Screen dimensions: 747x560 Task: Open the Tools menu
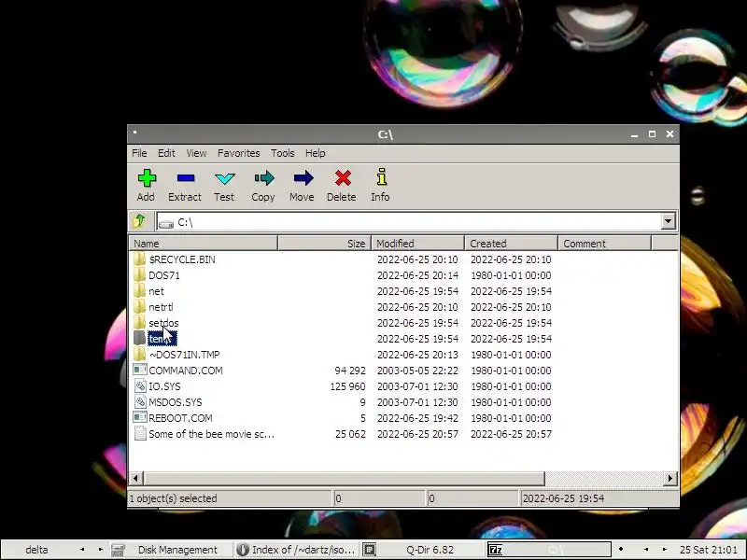pyautogui.click(x=283, y=153)
